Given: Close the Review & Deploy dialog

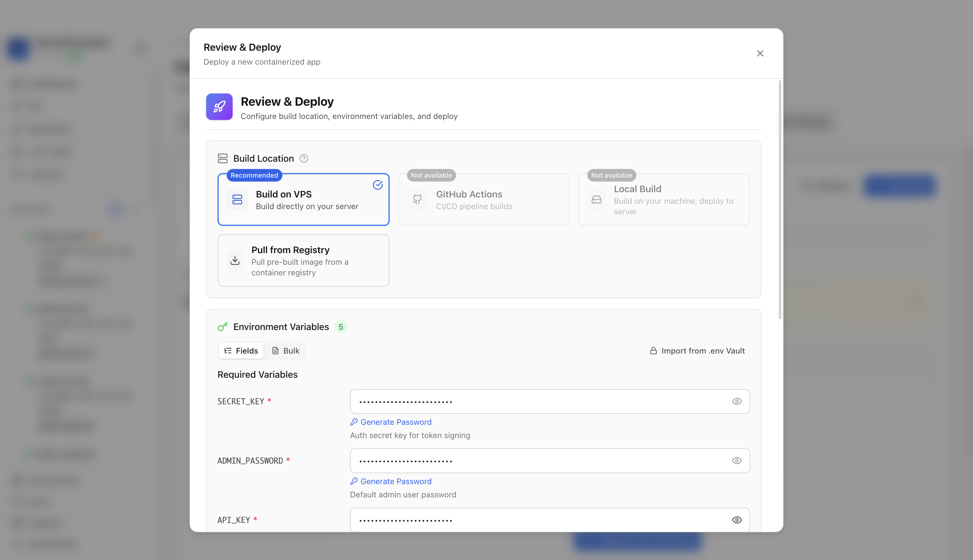Looking at the screenshot, I should 760,53.
